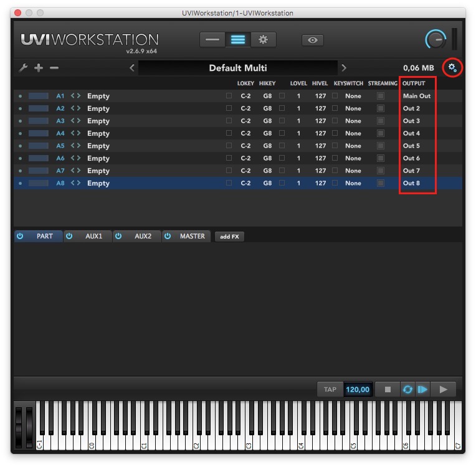The image size is (476, 467).
Task: Toggle LOKEY learn checkbox for A4
Action: (x=229, y=133)
